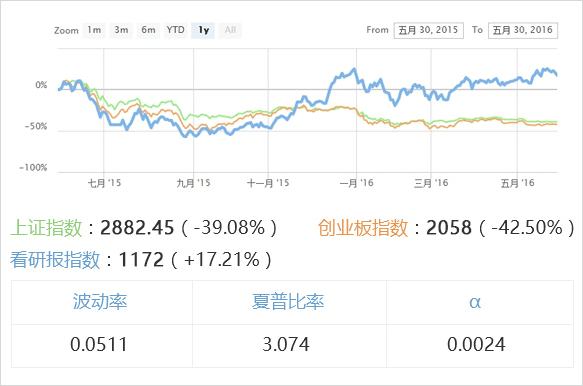Select the 1y zoom range

pyautogui.click(x=203, y=30)
